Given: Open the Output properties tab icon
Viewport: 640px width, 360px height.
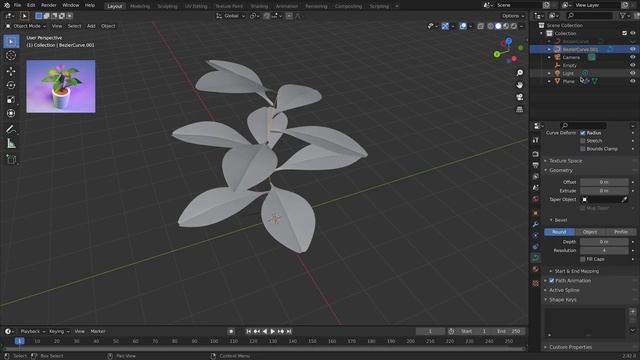Looking at the screenshot, I should coord(536,165).
